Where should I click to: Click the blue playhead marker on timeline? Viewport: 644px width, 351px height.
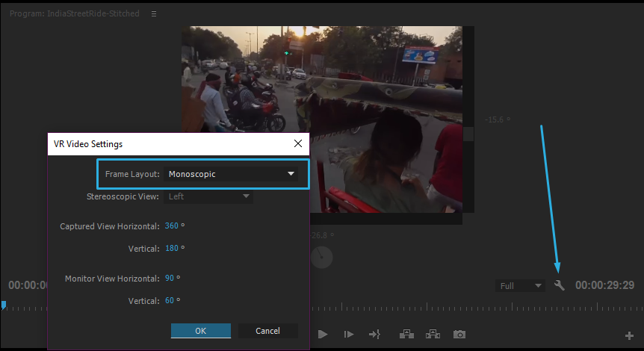click(3, 305)
